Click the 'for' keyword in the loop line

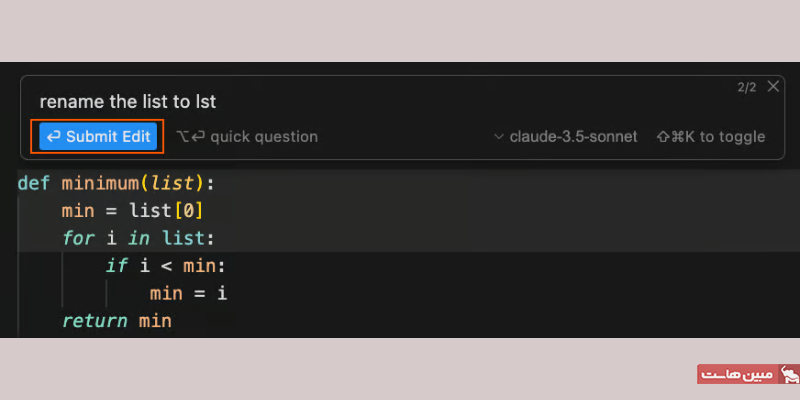[79, 238]
